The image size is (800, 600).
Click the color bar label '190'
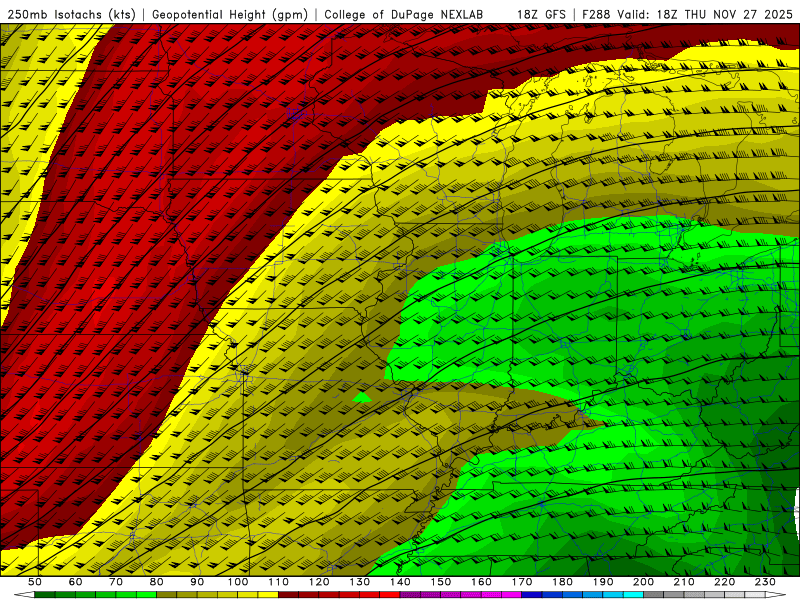[x=603, y=582]
